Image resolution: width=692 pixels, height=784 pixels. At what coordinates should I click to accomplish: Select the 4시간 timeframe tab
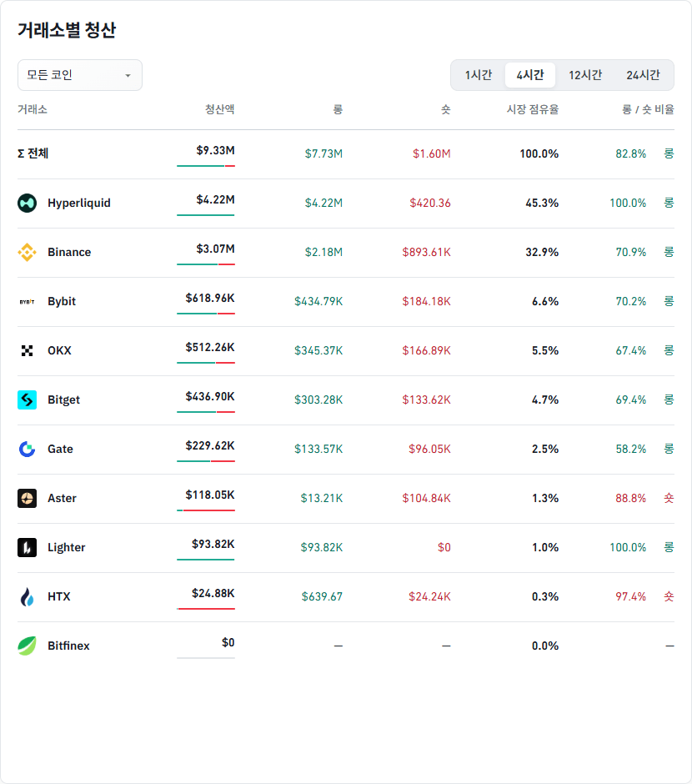(x=530, y=75)
